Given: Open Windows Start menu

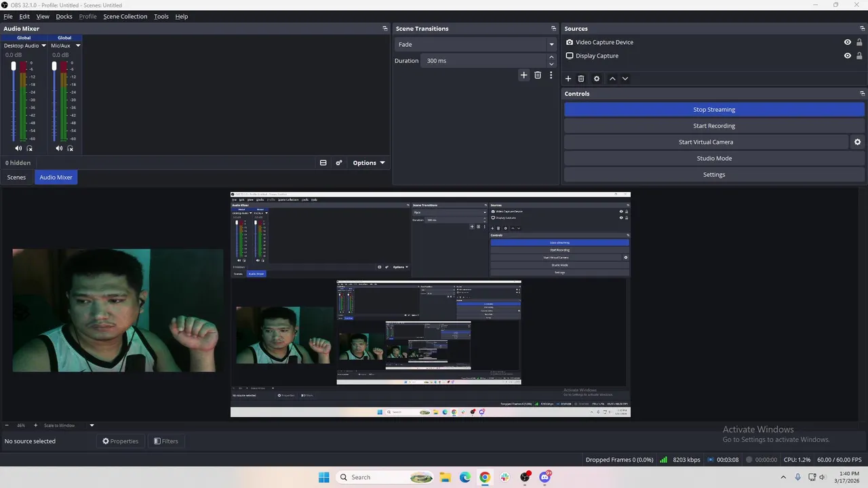Looking at the screenshot, I should [x=324, y=477].
